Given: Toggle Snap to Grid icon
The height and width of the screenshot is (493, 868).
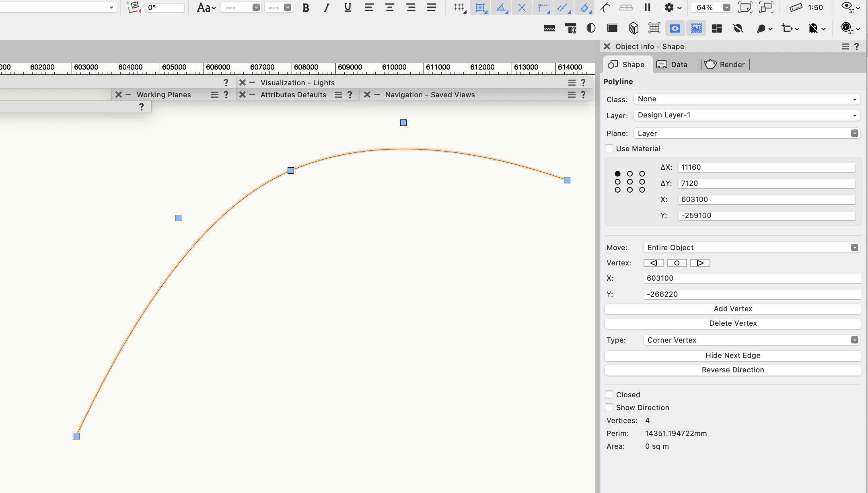Looking at the screenshot, I should (459, 7).
